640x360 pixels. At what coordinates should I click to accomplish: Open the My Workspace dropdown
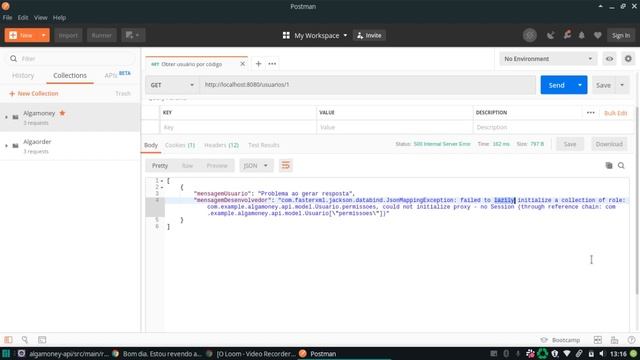320,36
